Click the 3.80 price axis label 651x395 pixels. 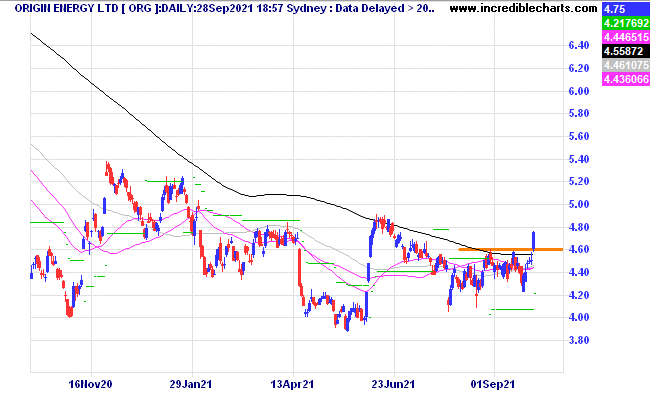(x=579, y=340)
